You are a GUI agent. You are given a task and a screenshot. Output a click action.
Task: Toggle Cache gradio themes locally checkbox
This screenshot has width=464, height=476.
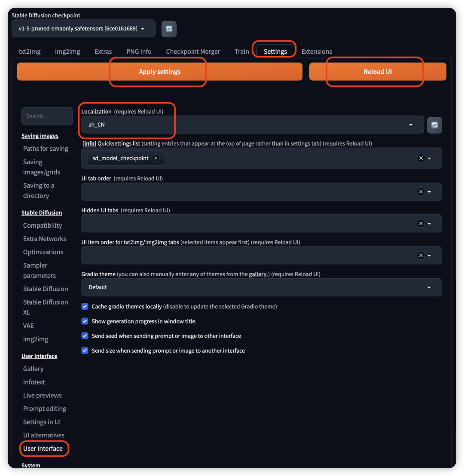click(85, 306)
